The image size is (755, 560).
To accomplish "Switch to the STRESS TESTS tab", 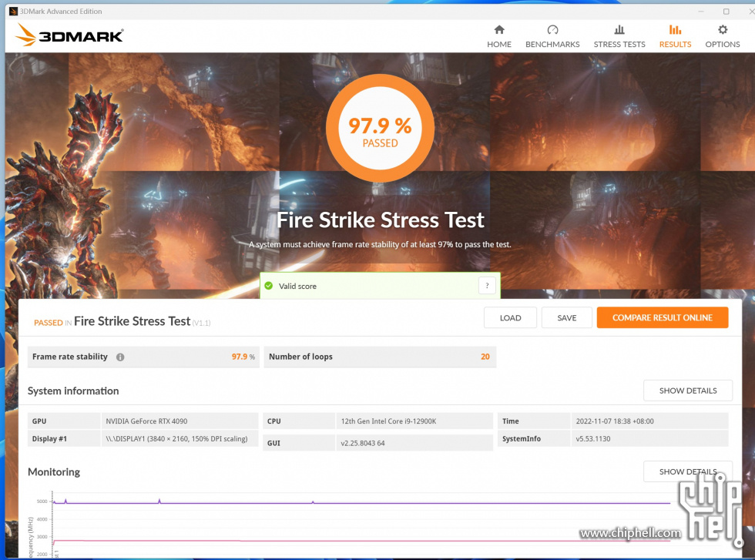I will tap(619, 36).
